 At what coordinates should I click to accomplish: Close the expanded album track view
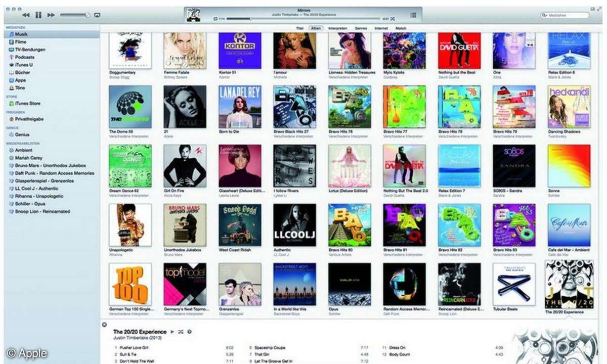click(104, 325)
